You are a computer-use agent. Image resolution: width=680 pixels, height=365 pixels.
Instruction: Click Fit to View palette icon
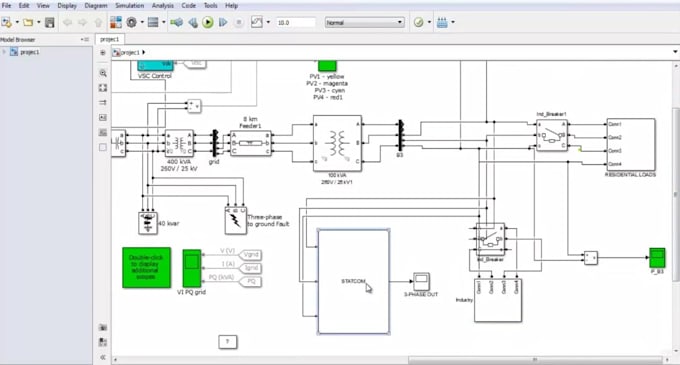coord(103,88)
